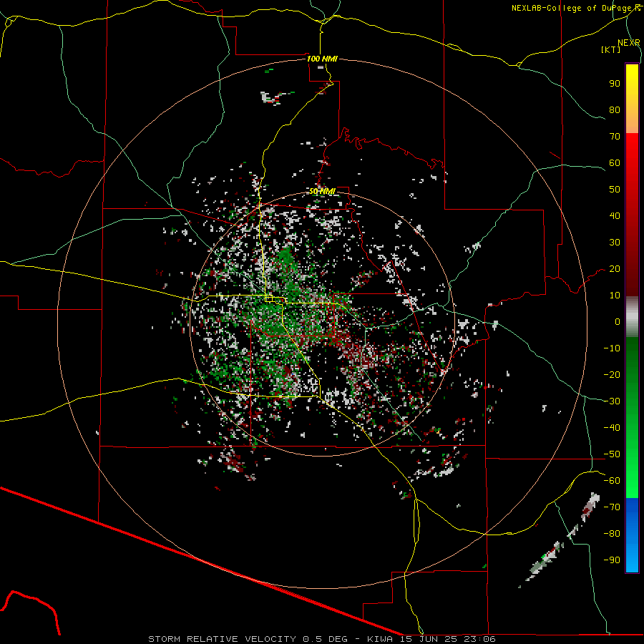644x644 pixels.
Task: Click the -30 value on the velocity scale
Action: 612,401
